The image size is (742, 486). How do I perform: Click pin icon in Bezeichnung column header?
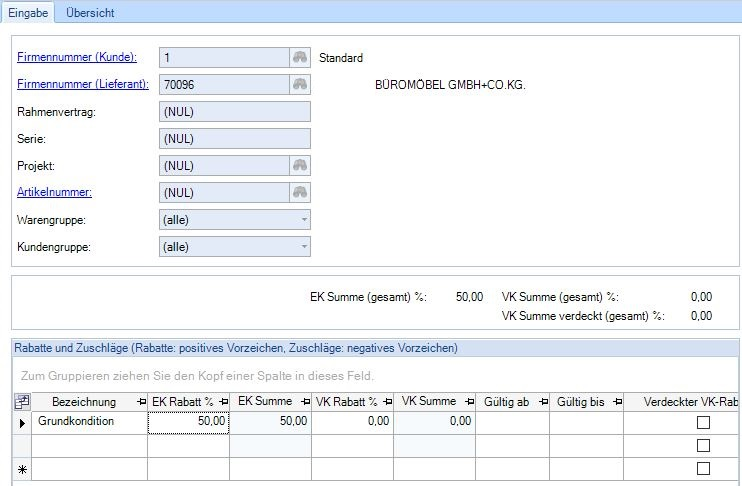[x=139, y=402]
